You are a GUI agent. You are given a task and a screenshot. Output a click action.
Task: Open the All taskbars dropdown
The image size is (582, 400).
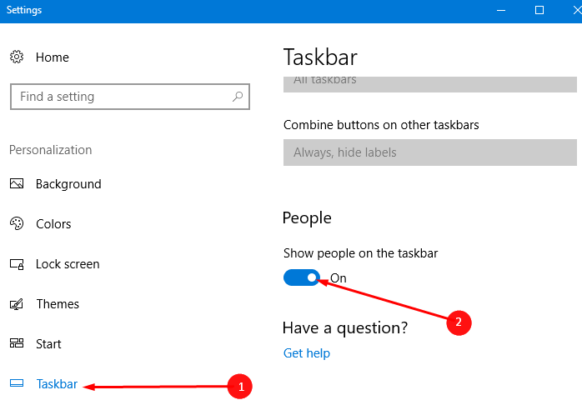click(x=430, y=84)
